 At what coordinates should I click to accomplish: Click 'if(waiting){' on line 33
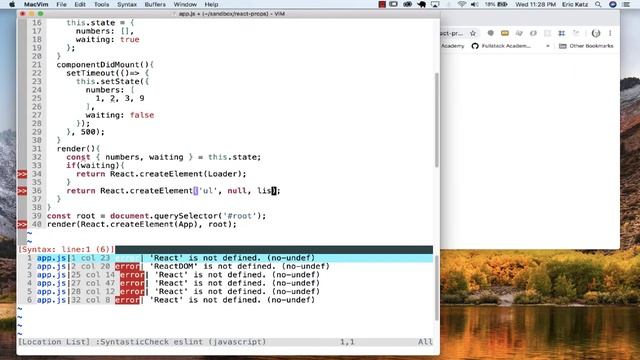tap(96, 165)
